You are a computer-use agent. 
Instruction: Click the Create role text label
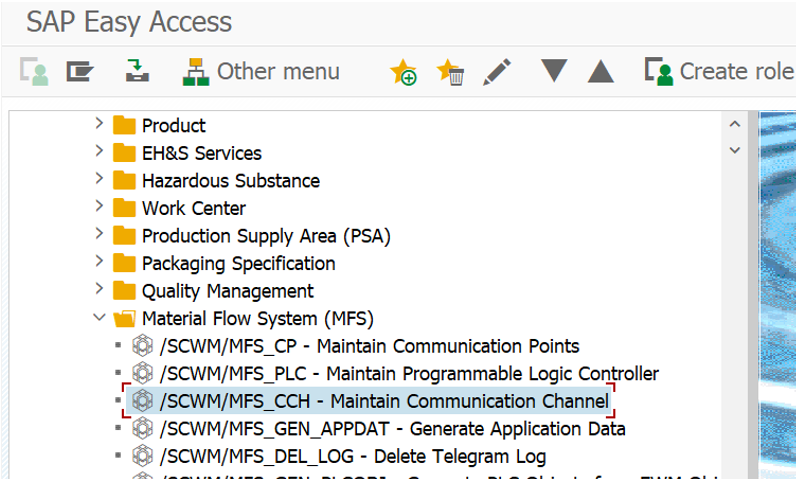737,71
